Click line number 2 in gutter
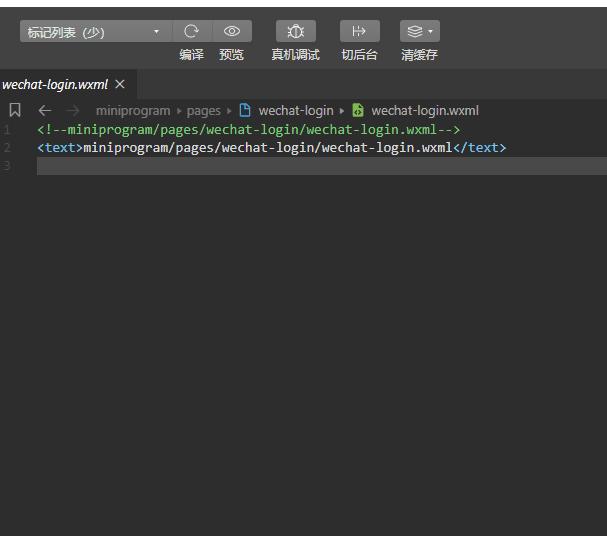Image resolution: width=607 pixels, height=536 pixels. click(x=7, y=147)
